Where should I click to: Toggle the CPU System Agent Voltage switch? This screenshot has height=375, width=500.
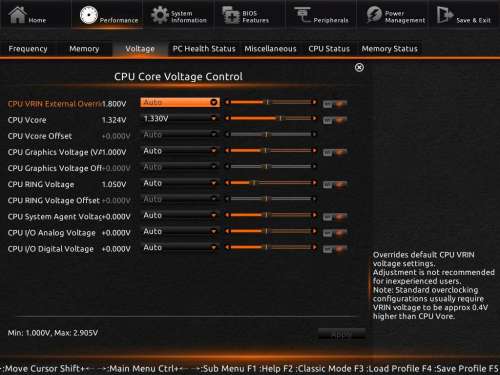(x=335, y=217)
